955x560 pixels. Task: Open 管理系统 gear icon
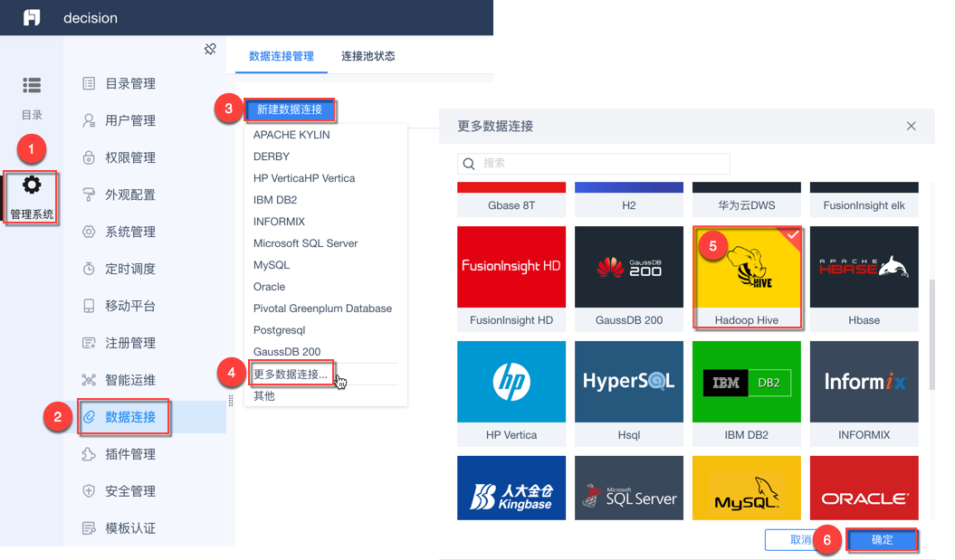click(x=32, y=185)
